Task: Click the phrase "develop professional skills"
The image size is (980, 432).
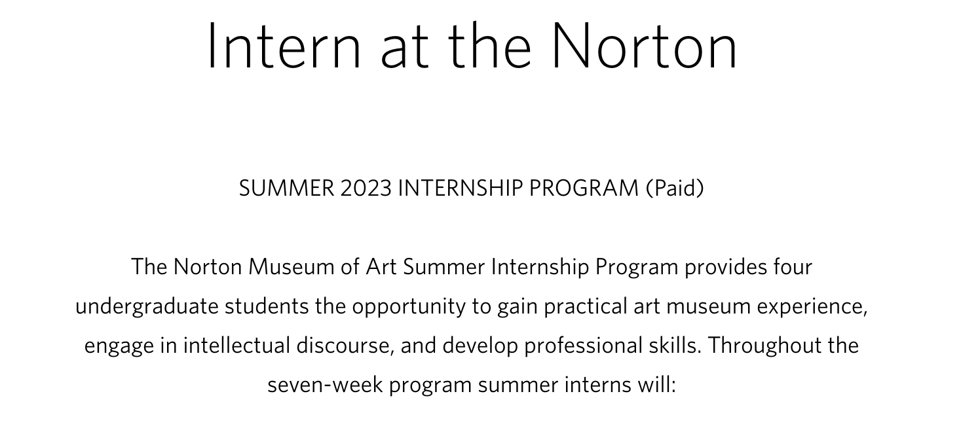Action: pyautogui.click(x=569, y=346)
